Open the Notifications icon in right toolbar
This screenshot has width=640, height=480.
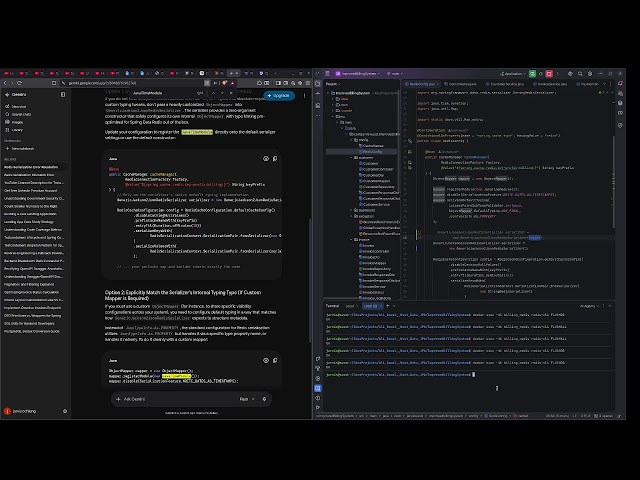pos(620,83)
